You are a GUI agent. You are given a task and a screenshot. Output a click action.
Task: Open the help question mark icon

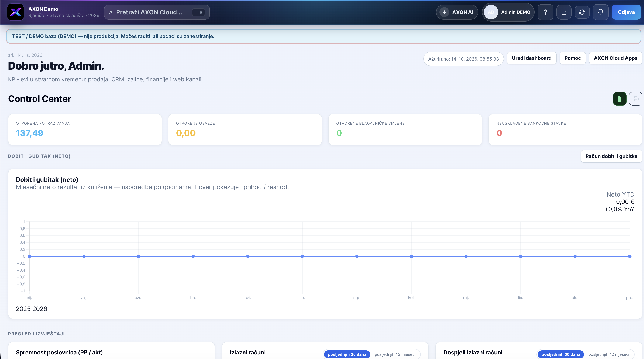click(545, 12)
